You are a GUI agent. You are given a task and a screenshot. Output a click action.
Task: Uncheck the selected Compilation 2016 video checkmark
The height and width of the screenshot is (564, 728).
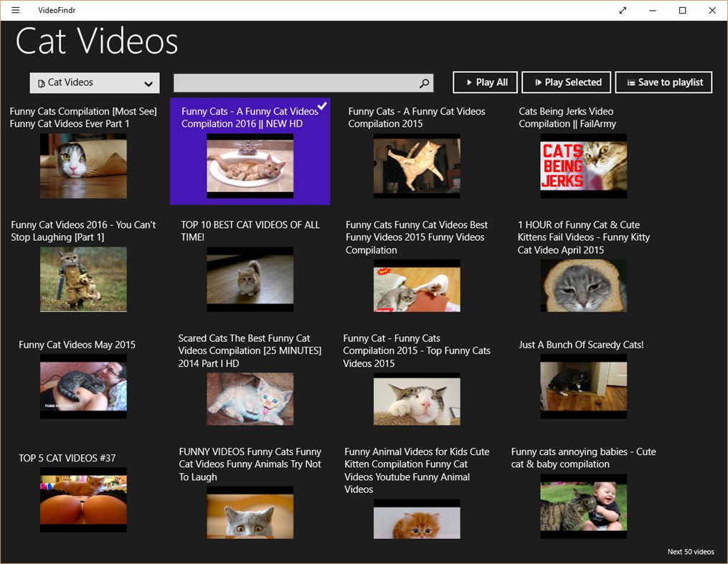(x=322, y=106)
